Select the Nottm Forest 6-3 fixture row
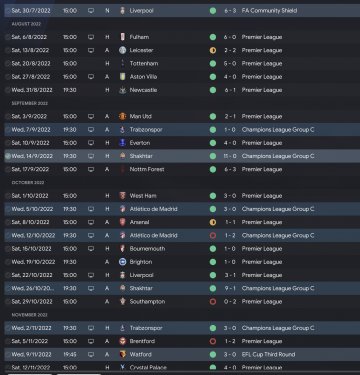 pyautogui.click(x=182, y=169)
